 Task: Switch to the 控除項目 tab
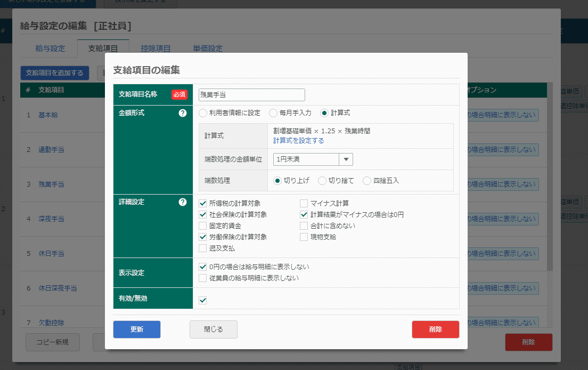(x=156, y=49)
